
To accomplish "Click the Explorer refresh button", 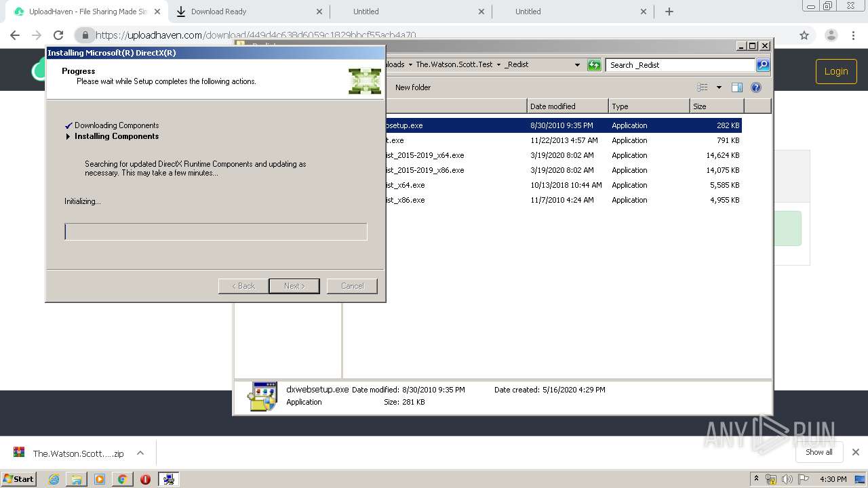I will pos(594,65).
